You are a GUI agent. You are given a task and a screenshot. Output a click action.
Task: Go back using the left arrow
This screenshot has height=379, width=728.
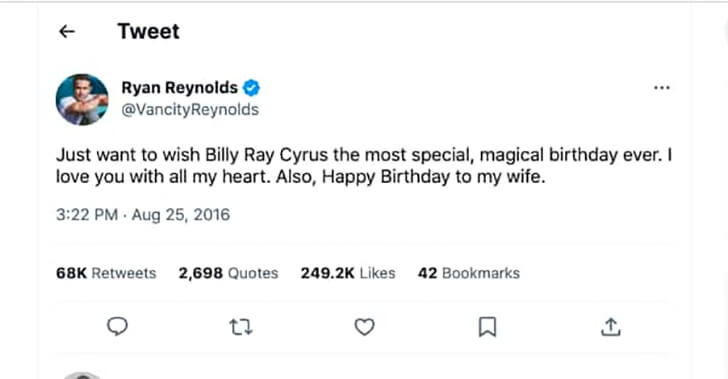67,32
